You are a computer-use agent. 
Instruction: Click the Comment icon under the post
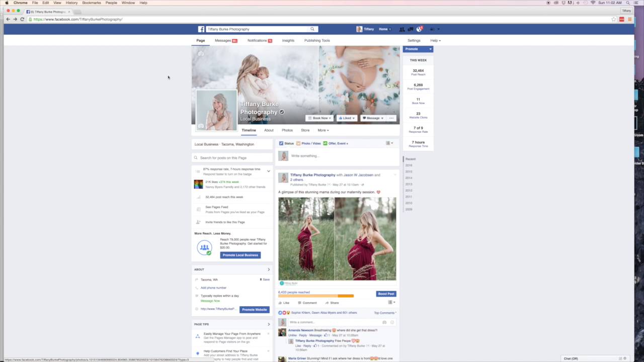(x=299, y=303)
